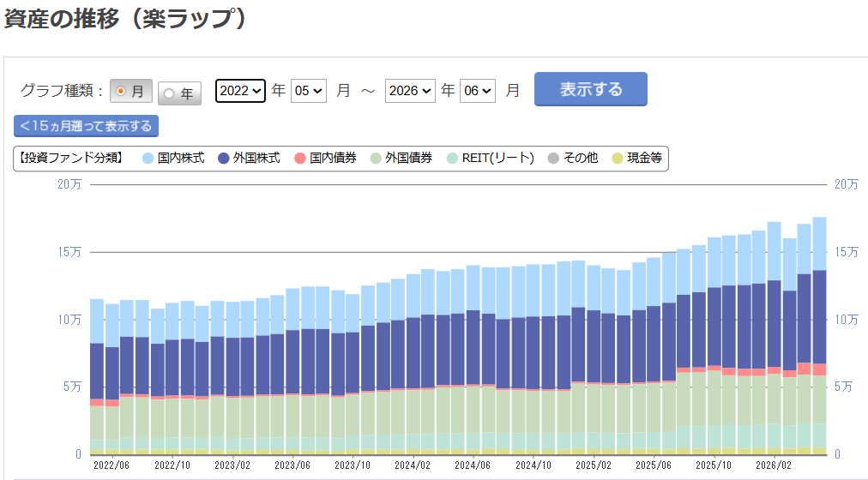Screen dimensions: 868x480
Task: Click the 国内債券 red legend dot
Action: coord(300,159)
